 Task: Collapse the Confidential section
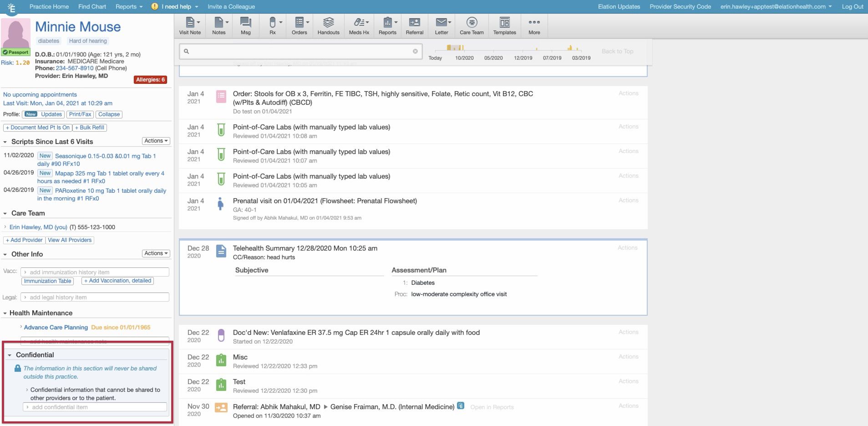pyautogui.click(x=10, y=355)
